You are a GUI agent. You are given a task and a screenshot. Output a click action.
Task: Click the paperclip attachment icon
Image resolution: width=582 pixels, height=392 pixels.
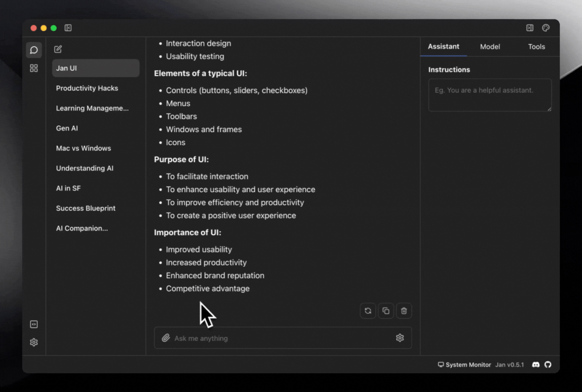pyautogui.click(x=166, y=338)
